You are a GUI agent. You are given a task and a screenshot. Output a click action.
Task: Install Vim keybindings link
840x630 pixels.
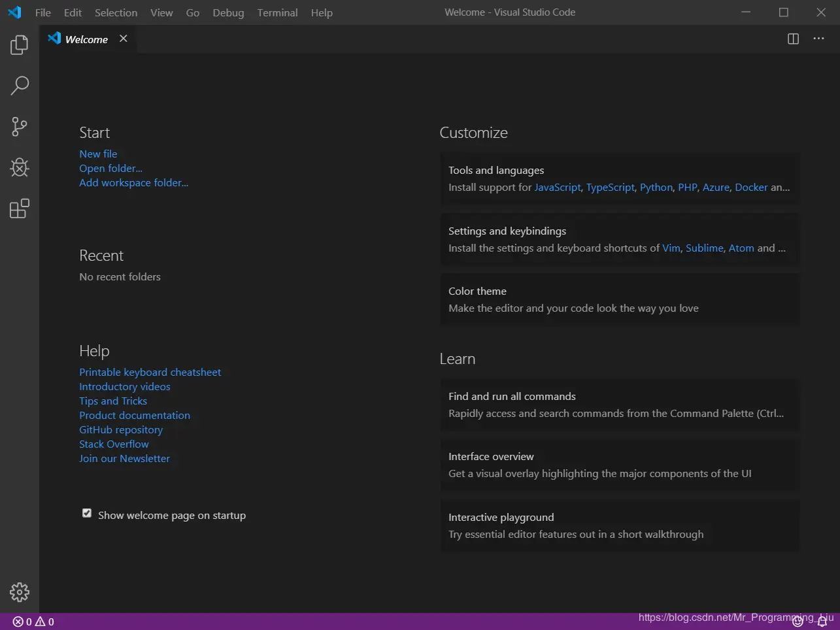point(671,248)
